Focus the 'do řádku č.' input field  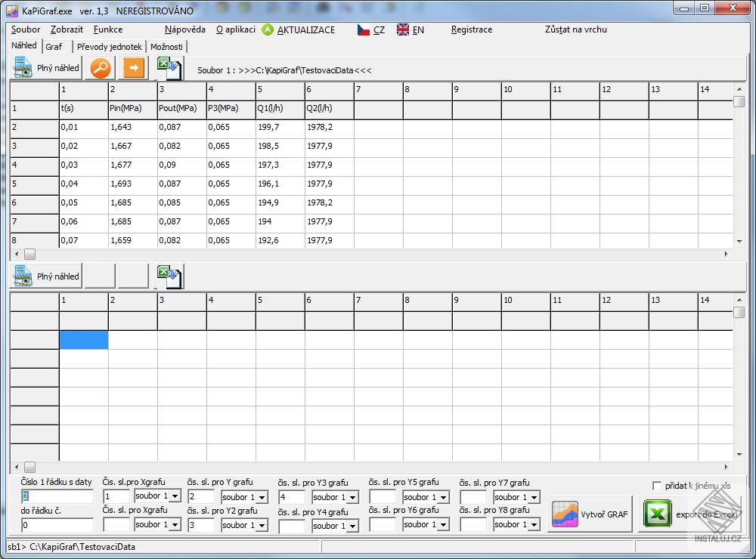coord(57,525)
